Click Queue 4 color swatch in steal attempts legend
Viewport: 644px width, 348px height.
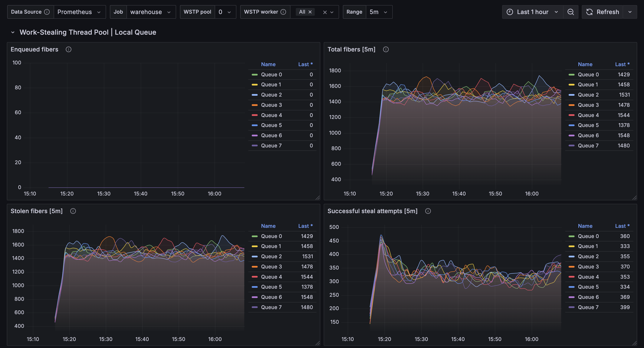(x=571, y=277)
